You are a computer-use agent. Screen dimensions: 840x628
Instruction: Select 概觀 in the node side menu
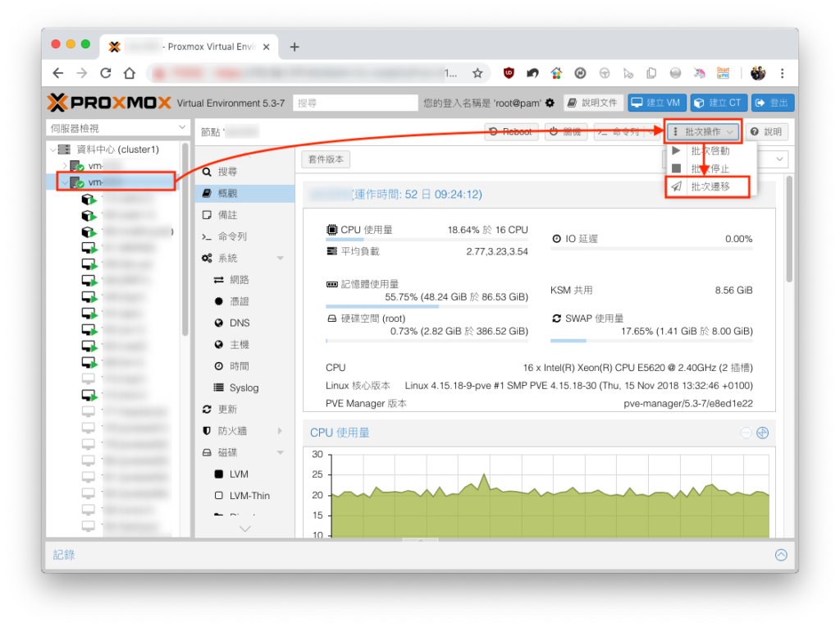(244, 193)
